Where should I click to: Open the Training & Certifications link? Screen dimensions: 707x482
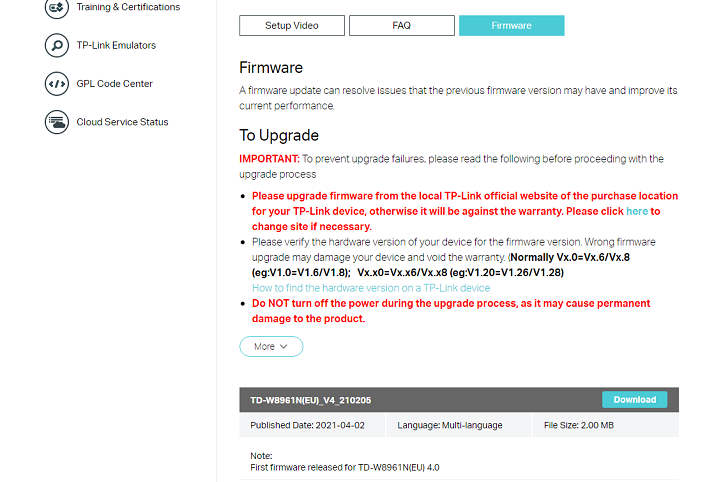click(128, 7)
